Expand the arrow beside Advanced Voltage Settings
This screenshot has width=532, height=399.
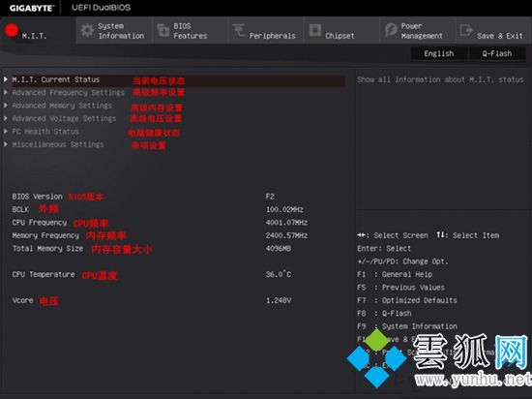point(6,118)
